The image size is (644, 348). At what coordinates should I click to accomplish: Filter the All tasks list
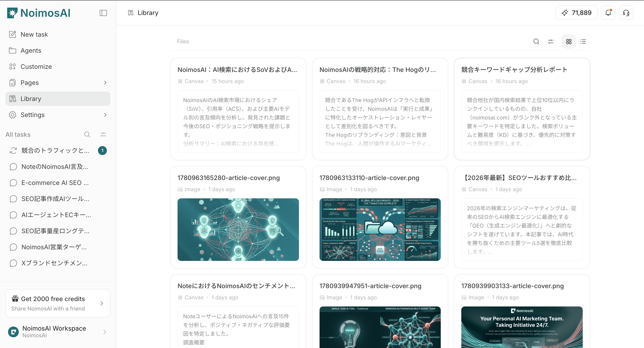tap(103, 134)
